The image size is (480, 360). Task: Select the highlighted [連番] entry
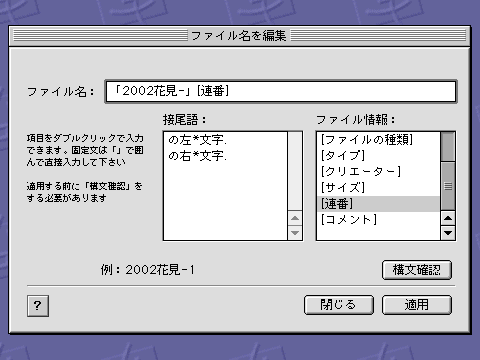378,204
